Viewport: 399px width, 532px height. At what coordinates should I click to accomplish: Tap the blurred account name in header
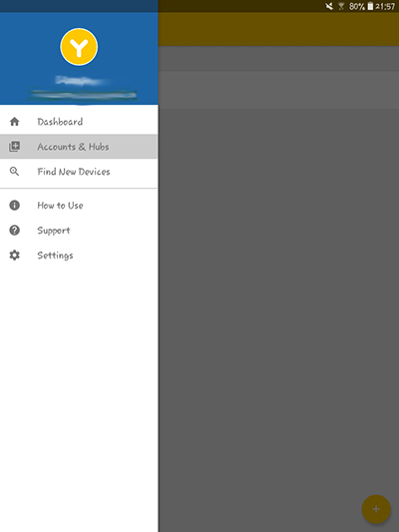click(82, 81)
